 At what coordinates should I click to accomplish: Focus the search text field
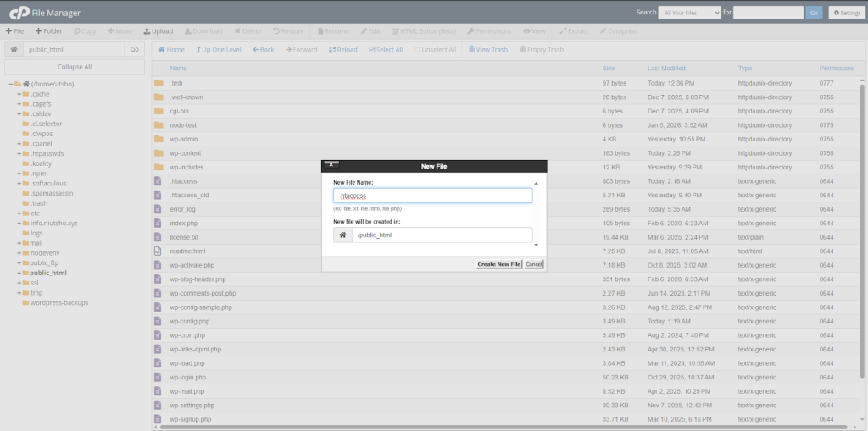coord(768,13)
